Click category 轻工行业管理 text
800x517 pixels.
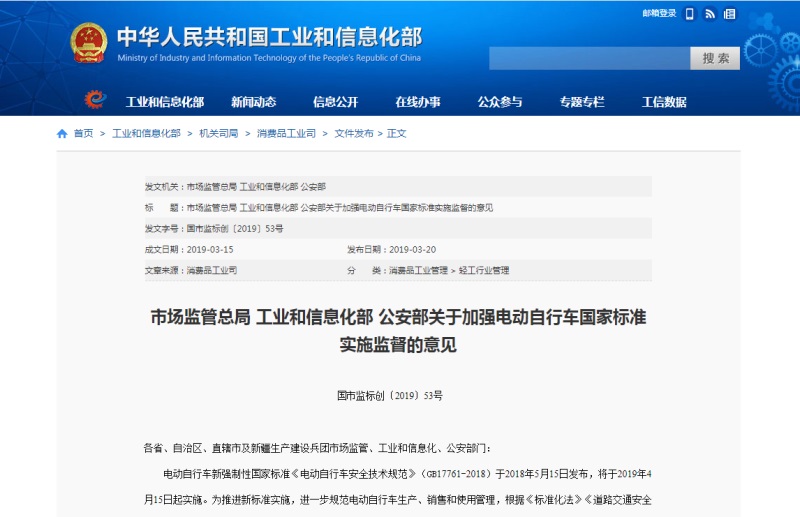484,270
